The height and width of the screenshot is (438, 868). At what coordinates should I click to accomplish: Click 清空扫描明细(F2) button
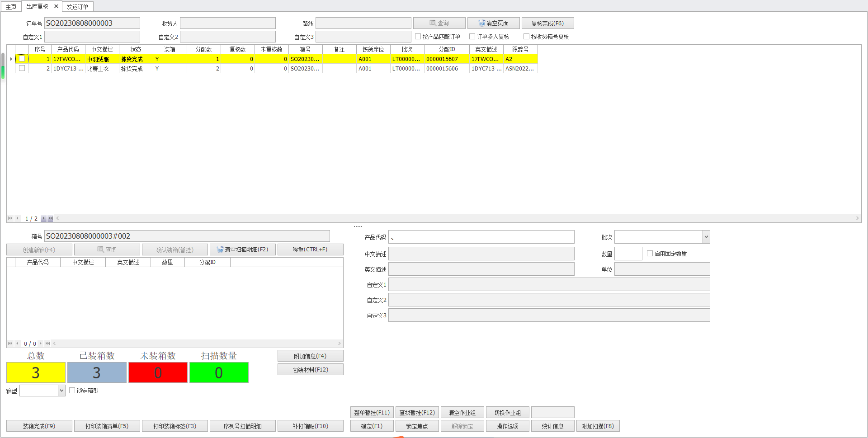coord(243,250)
